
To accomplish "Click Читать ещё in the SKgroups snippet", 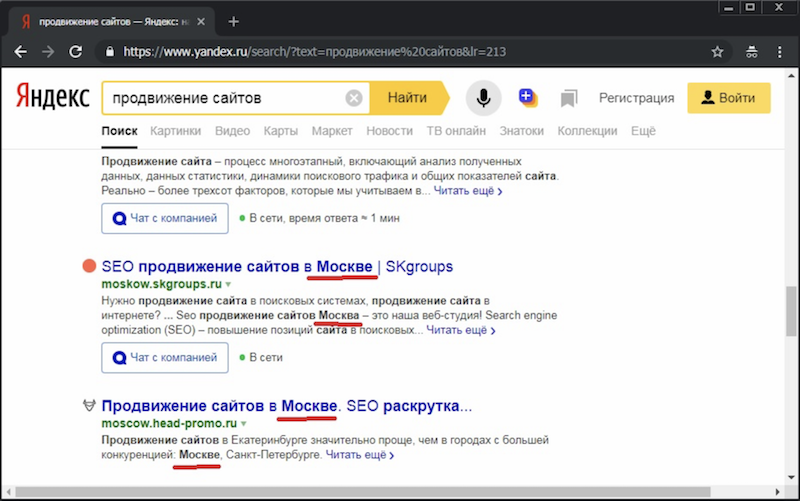I will 461,330.
